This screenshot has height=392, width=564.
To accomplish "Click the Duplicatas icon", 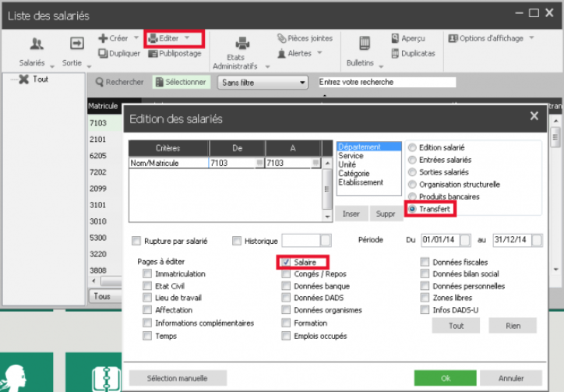I will 395,54.
